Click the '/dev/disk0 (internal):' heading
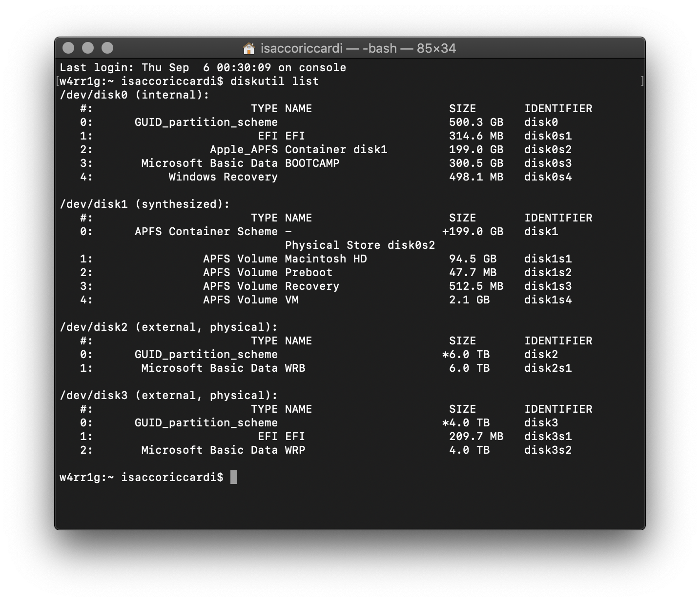 (x=135, y=95)
